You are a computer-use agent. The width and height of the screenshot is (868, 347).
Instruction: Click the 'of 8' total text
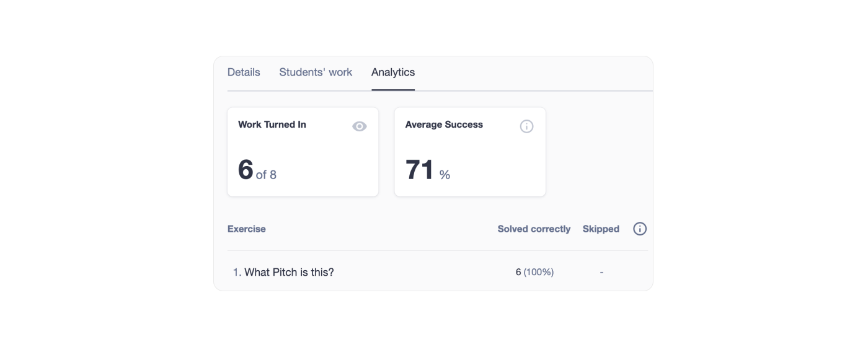(266, 175)
